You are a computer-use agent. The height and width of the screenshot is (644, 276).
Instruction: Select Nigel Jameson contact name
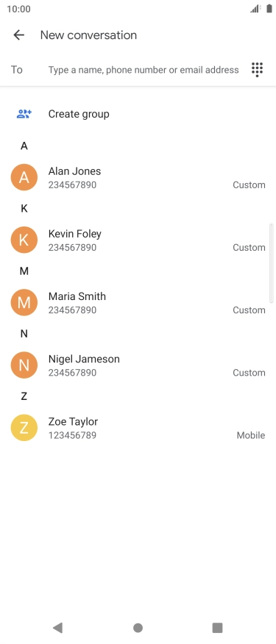84,359
